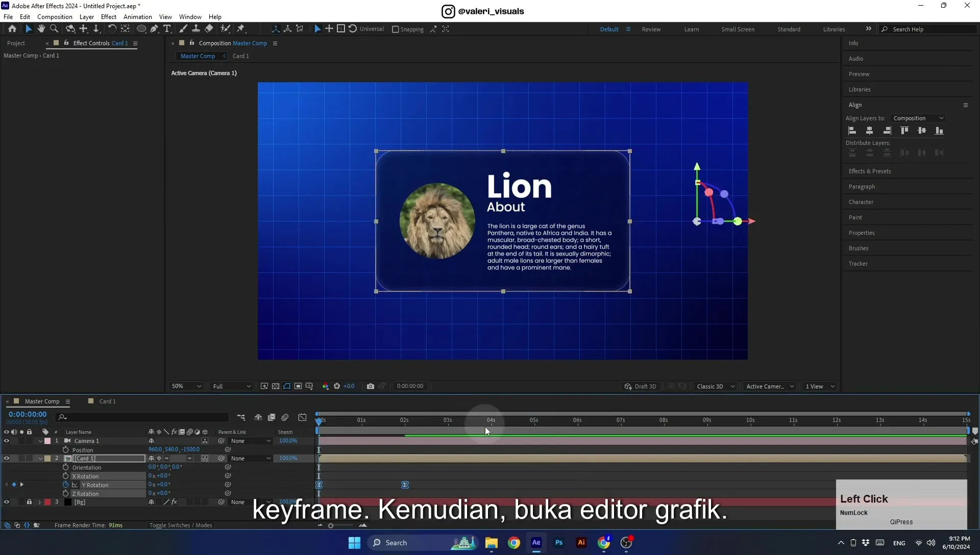The height and width of the screenshot is (555, 980).
Task: Toggle visibility of the Bg layer
Action: coord(7,502)
